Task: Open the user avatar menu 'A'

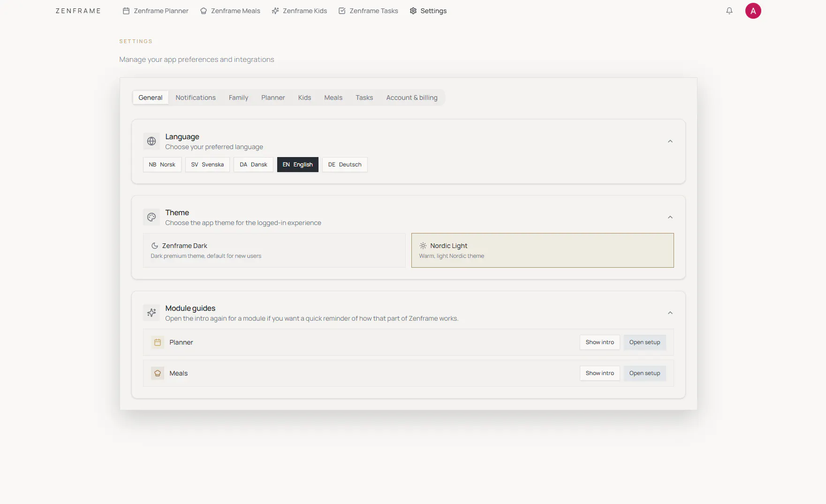Action: pyautogui.click(x=753, y=11)
